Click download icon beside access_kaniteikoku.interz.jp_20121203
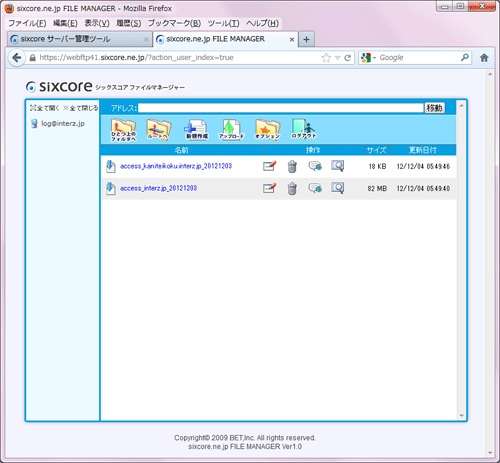 point(111,166)
